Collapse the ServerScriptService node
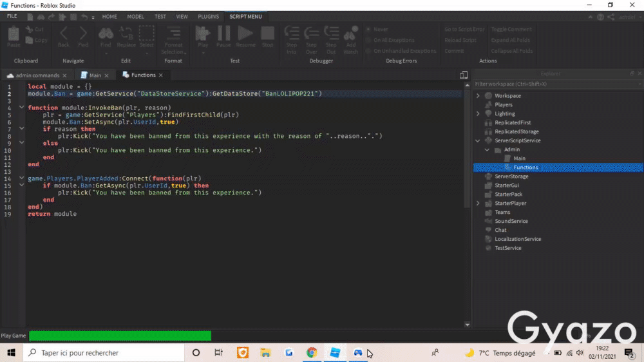 click(478, 140)
